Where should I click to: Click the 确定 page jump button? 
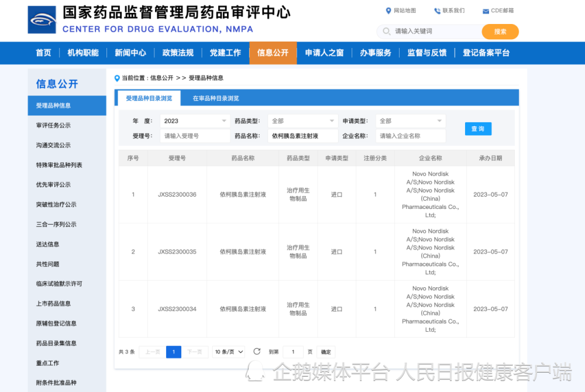326,352
